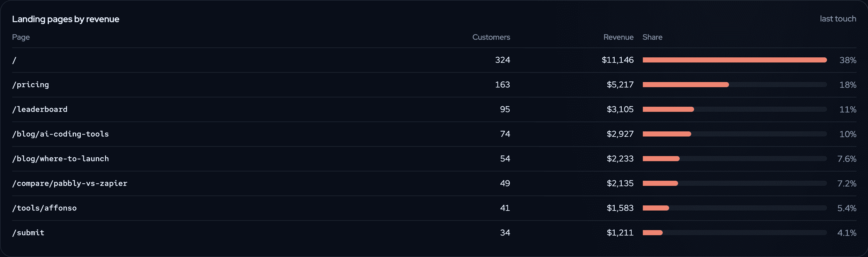Open /compare/pabbly-vs-zapier row

434,184
